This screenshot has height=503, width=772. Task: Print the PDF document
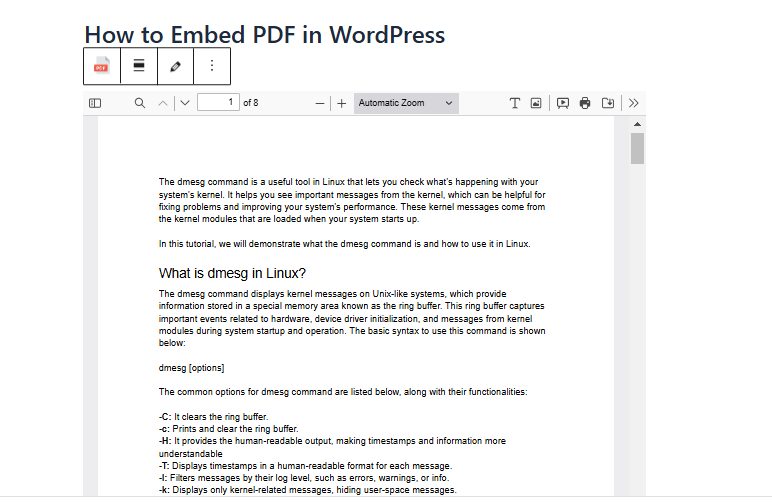click(585, 103)
